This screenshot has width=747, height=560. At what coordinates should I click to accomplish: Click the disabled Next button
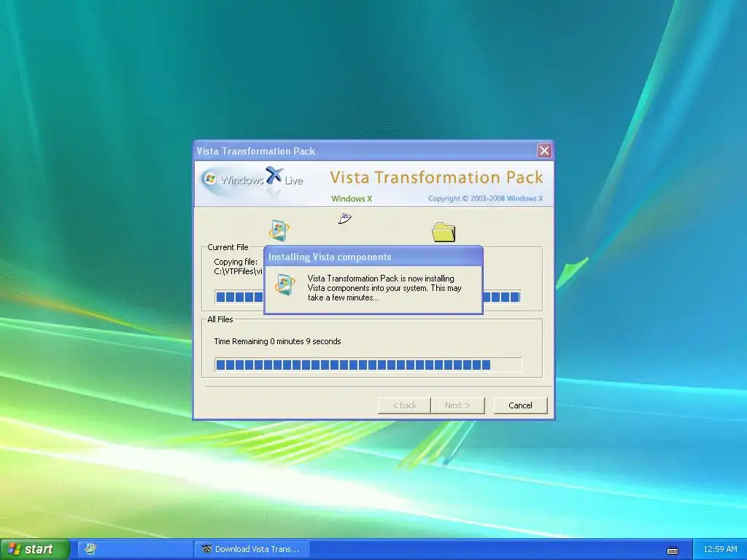point(457,405)
